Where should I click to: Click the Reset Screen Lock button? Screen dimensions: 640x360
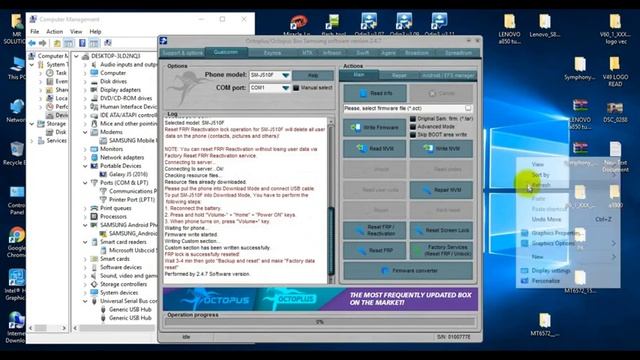click(x=441, y=230)
